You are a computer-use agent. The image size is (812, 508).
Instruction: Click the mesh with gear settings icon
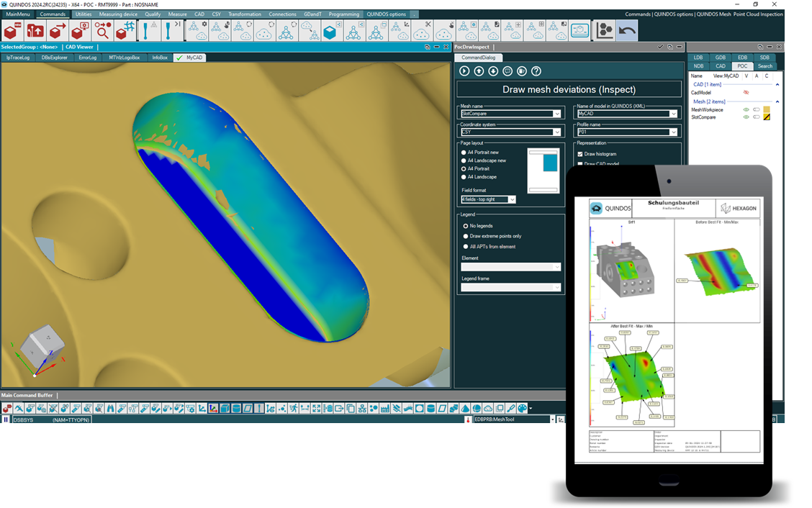tap(197, 31)
